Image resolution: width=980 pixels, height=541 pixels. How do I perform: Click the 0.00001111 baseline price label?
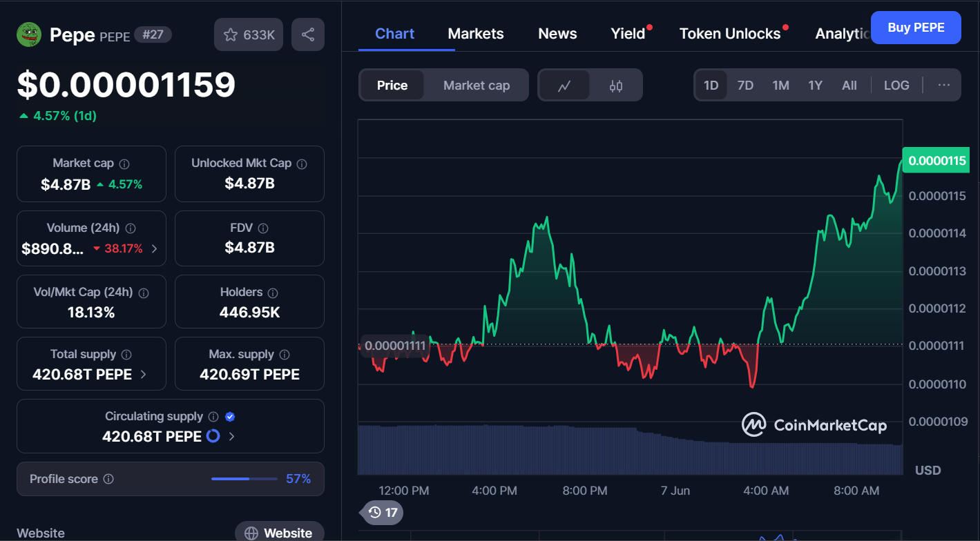click(394, 345)
